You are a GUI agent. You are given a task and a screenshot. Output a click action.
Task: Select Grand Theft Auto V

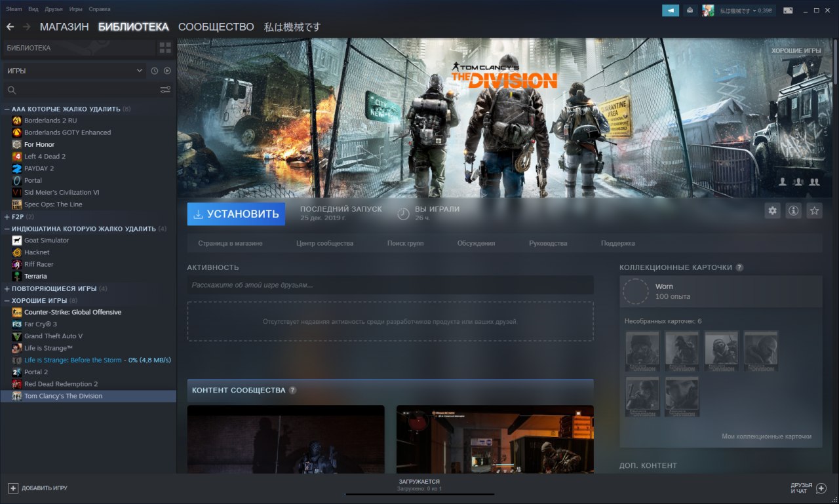(x=88, y=336)
